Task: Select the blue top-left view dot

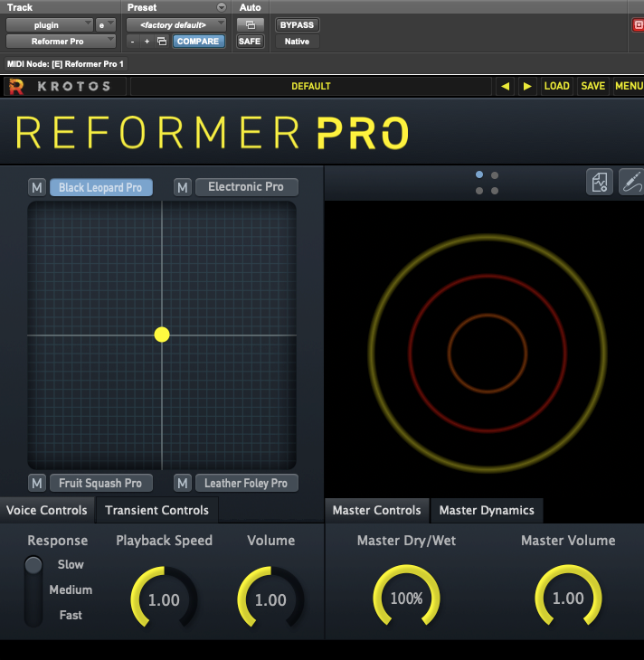Action: pos(479,174)
